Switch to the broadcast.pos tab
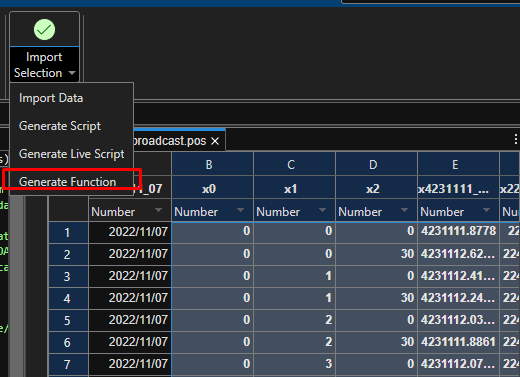 (169, 141)
